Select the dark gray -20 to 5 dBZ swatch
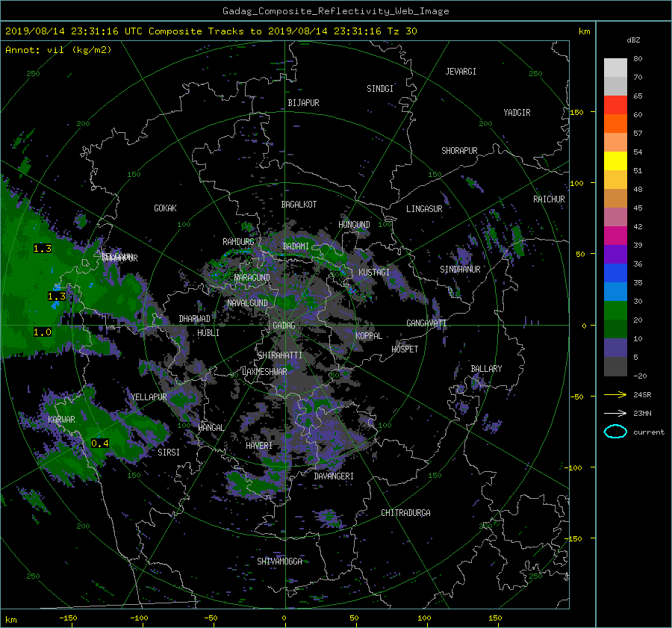This screenshot has width=672, height=628. click(615, 367)
